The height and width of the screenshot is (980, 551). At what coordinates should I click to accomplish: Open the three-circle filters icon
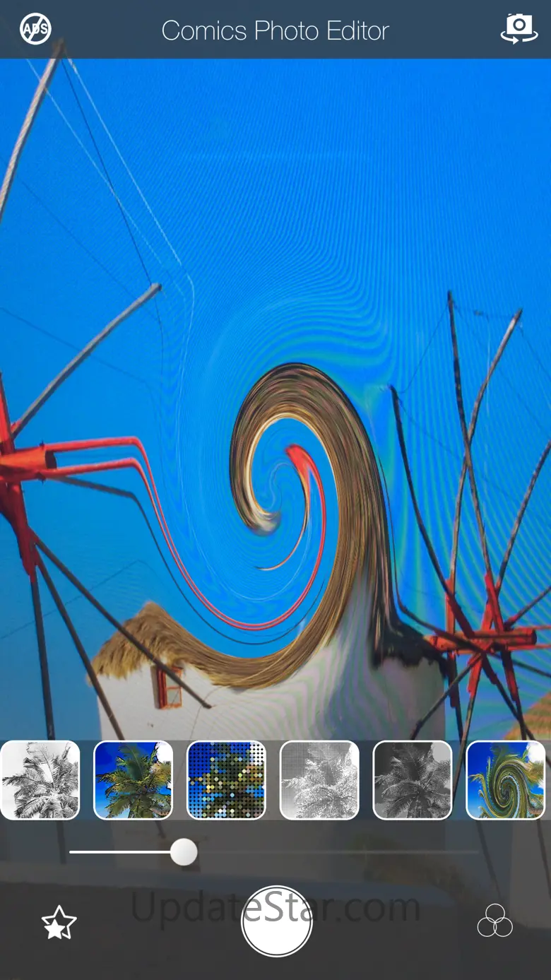495,920
